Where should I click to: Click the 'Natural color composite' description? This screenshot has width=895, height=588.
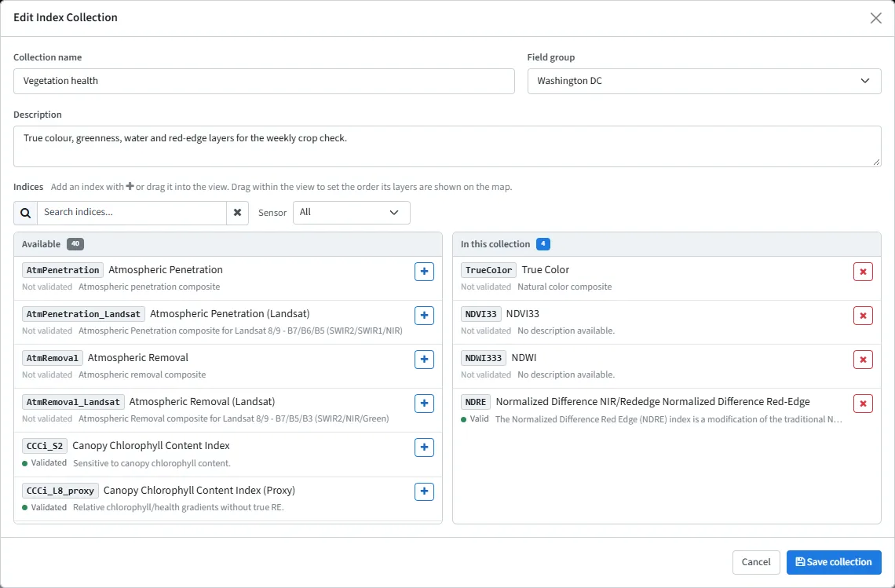click(564, 287)
